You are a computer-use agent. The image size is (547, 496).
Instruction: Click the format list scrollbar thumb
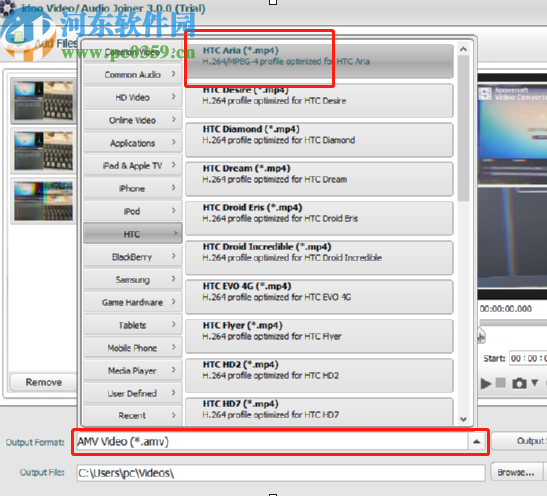click(463, 129)
